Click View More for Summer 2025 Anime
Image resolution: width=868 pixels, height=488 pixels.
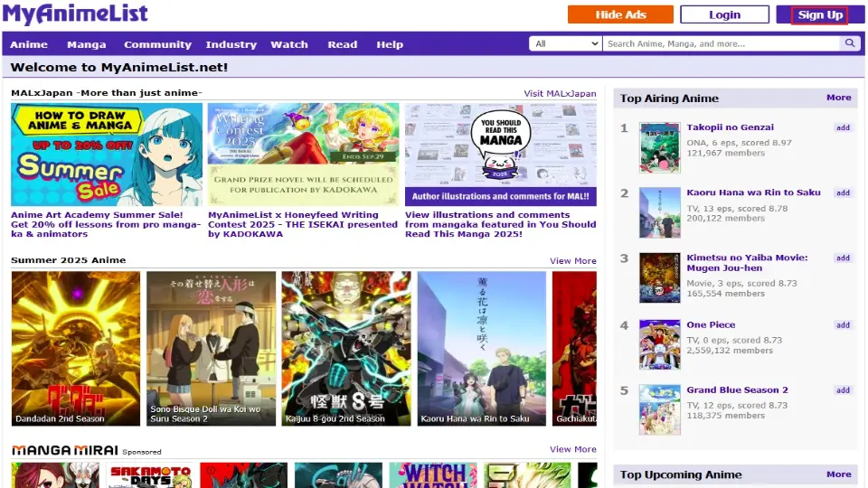(573, 260)
